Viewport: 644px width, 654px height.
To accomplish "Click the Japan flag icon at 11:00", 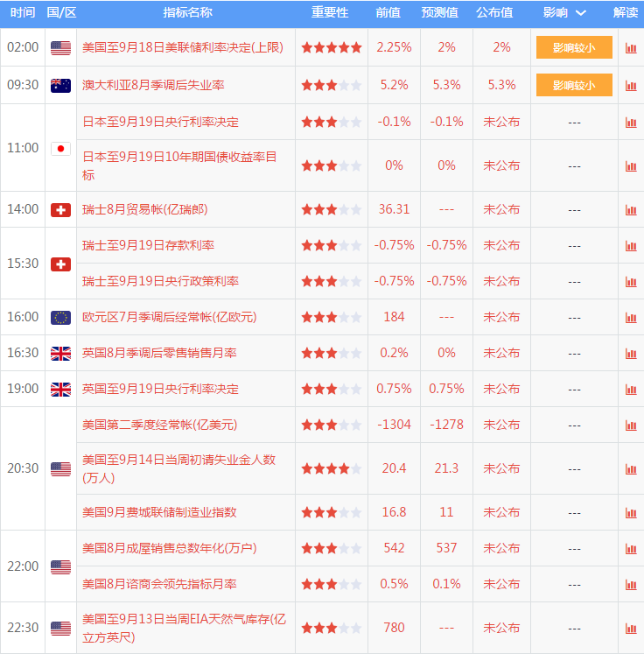I will pos(61,149).
